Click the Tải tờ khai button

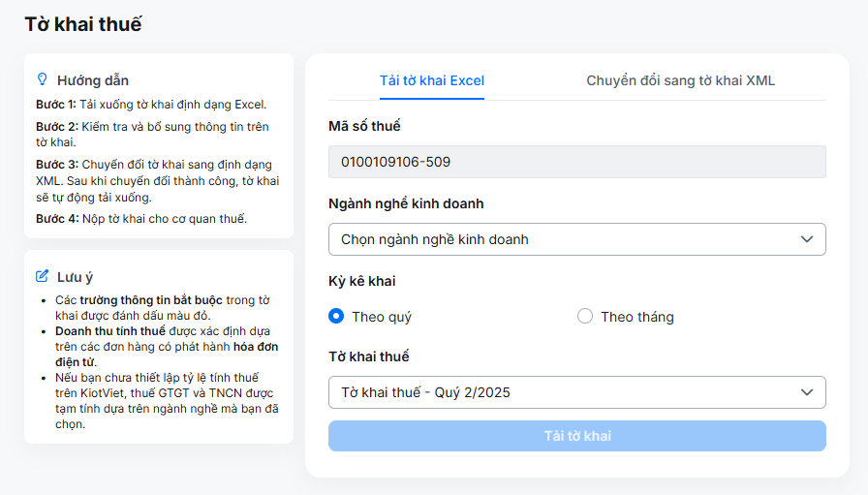(x=576, y=436)
